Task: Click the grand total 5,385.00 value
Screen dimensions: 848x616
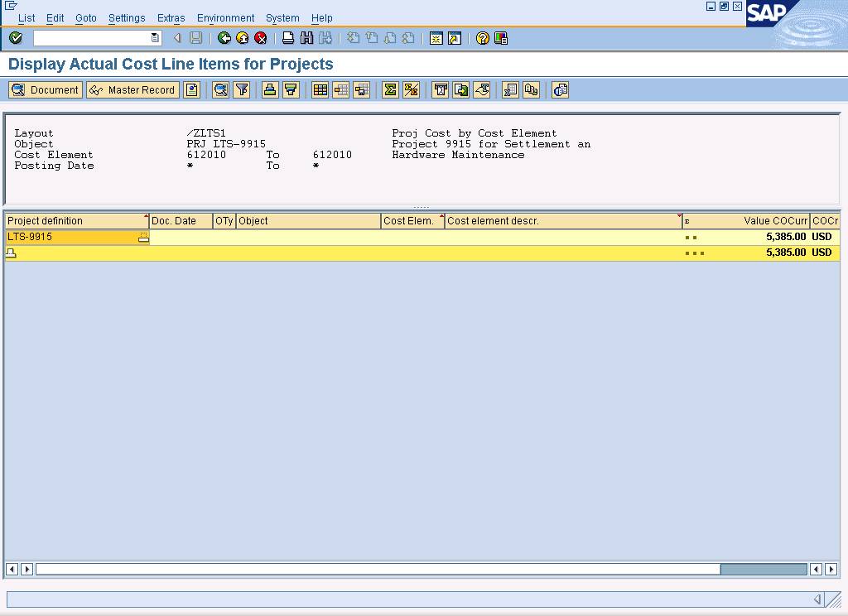Action: 786,253
